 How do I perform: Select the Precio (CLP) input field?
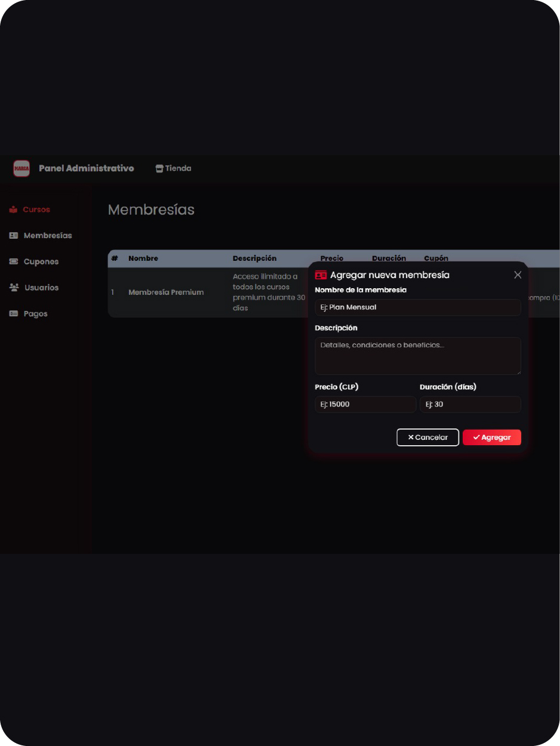click(365, 405)
